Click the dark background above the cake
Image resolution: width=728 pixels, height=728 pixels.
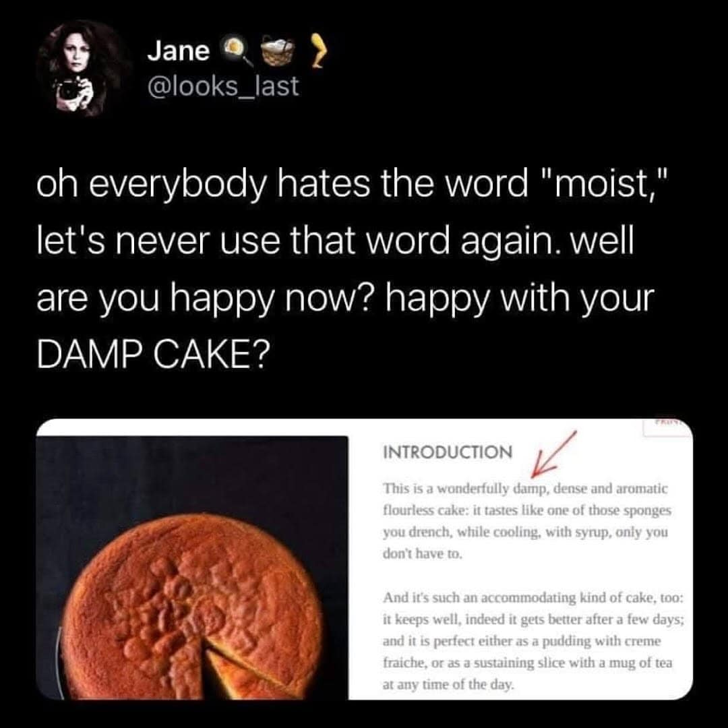(x=192, y=474)
